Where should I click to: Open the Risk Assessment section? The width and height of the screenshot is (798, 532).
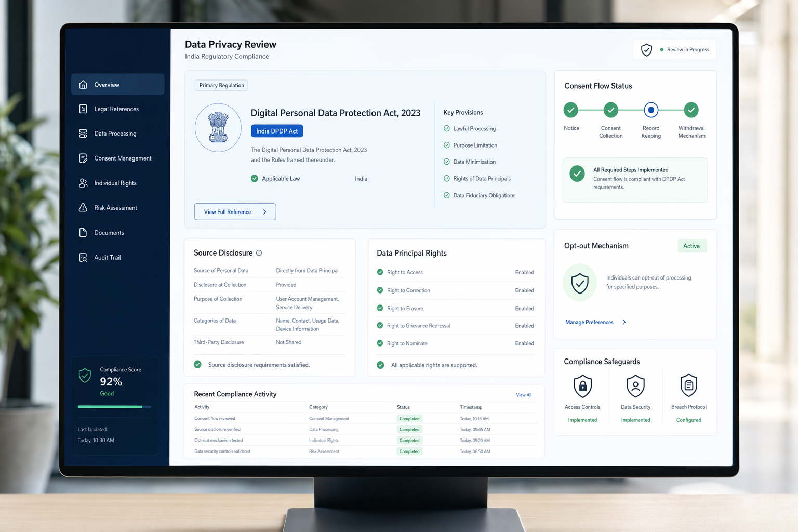[x=118, y=208]
